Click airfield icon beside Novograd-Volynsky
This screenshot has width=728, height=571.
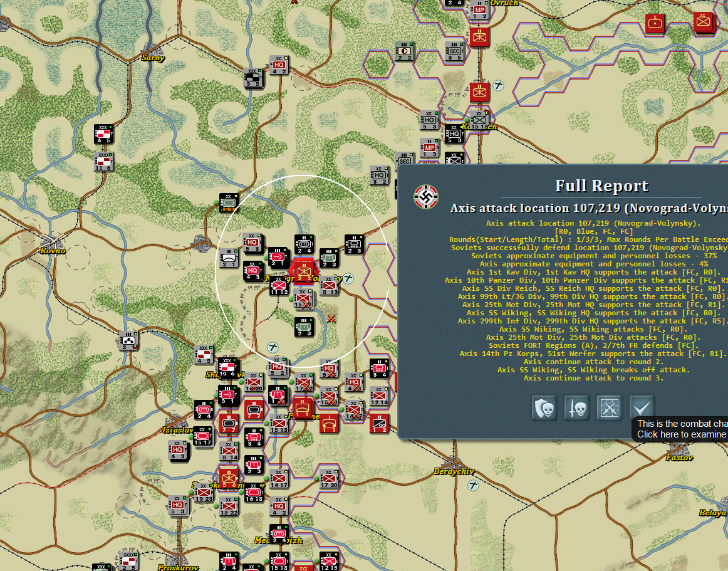click(x=348, y=278)
